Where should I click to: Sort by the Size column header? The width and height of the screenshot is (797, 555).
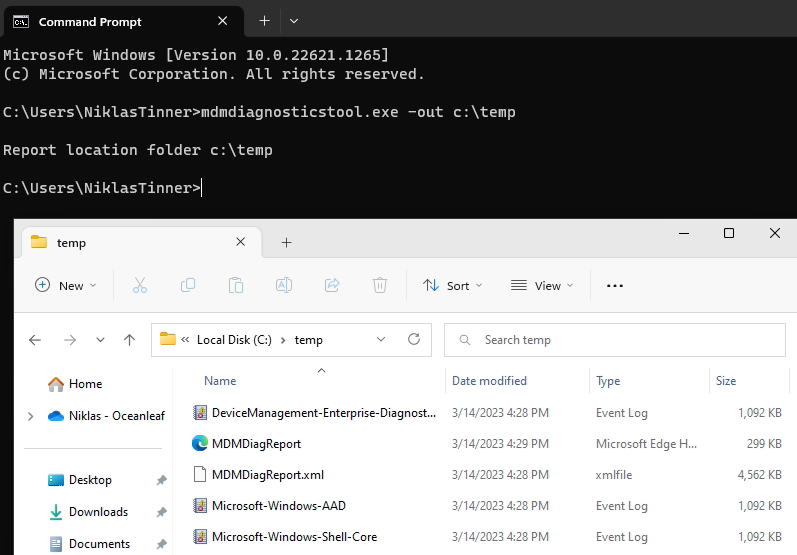click(726, 381)
